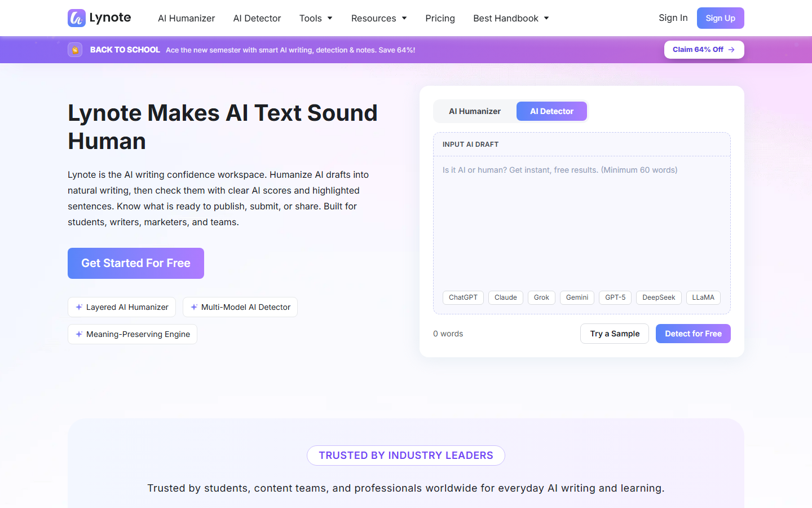
Task: Click the Grok model tag
Action: pyautogui.click(x=541, y=297)
